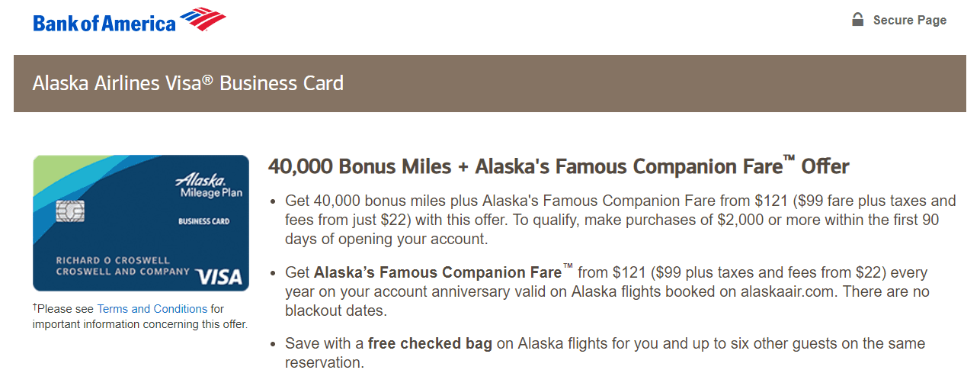Click the Bank of America wordmark text
This screenshot has width=980, height=370.
(104, 24)
